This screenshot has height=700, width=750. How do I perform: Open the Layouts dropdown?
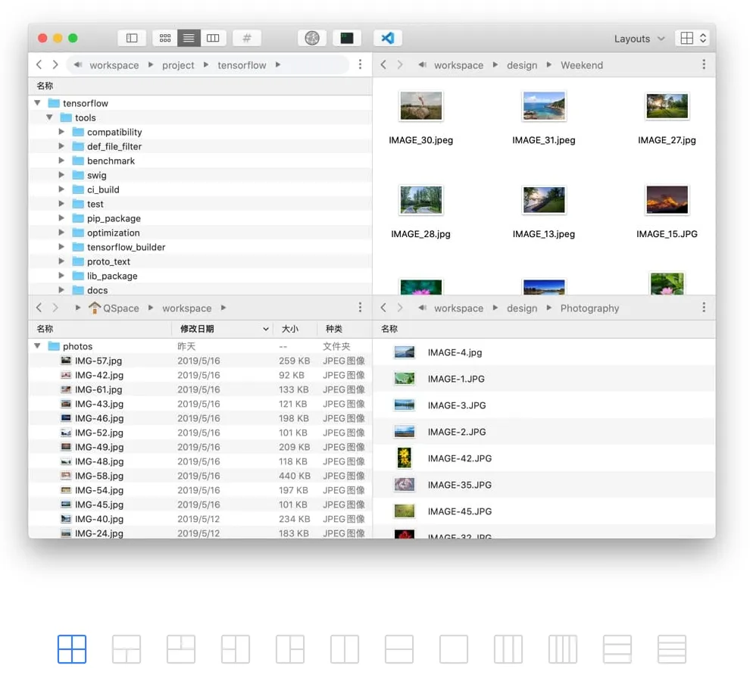point(639,39)
